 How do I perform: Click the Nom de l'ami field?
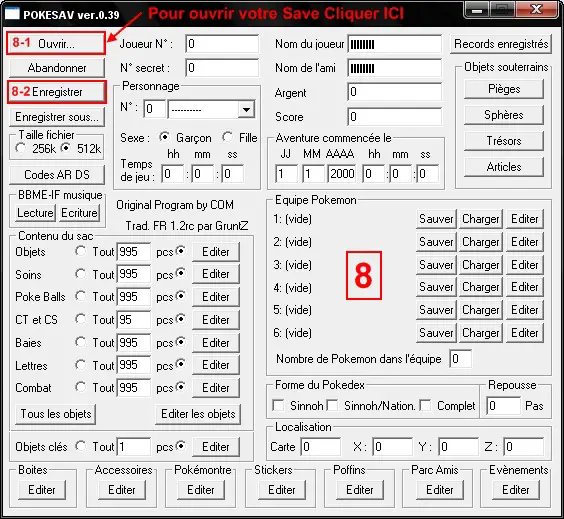(x=395, y=68)
